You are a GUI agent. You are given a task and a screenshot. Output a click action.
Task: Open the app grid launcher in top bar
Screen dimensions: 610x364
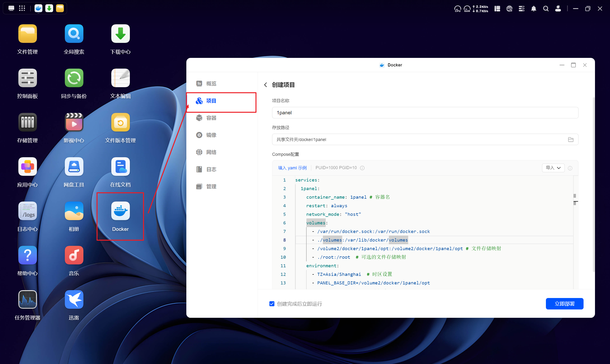pyautogui.click(x=22, y=8)
